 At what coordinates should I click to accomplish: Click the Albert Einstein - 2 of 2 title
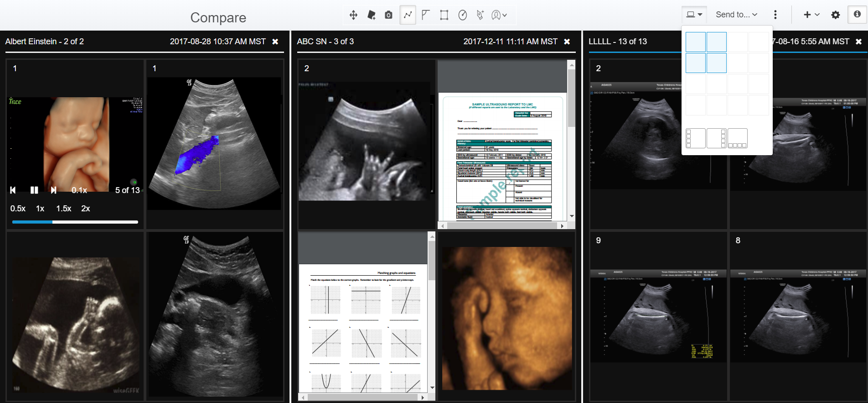tap(45, 42)
